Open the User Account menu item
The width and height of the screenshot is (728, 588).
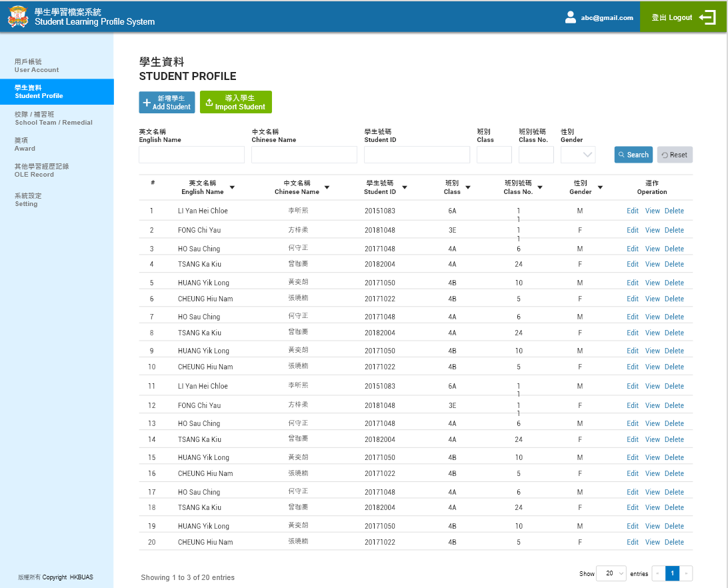[x=37, y=65]
